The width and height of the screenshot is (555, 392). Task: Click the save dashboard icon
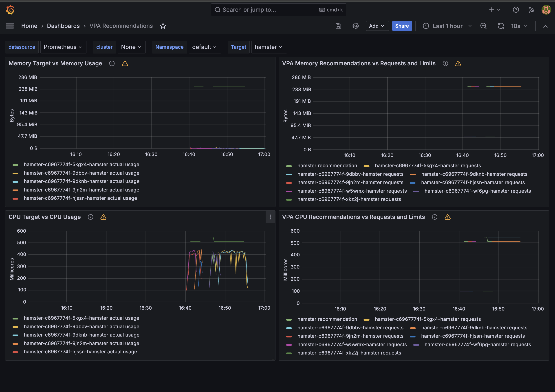pos(338,26)
